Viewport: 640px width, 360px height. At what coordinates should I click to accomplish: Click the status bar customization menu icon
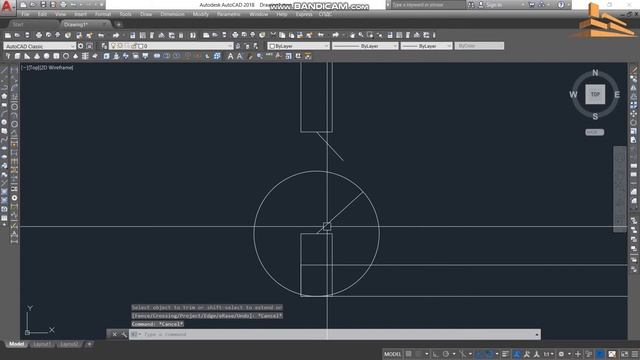[635, 354]
